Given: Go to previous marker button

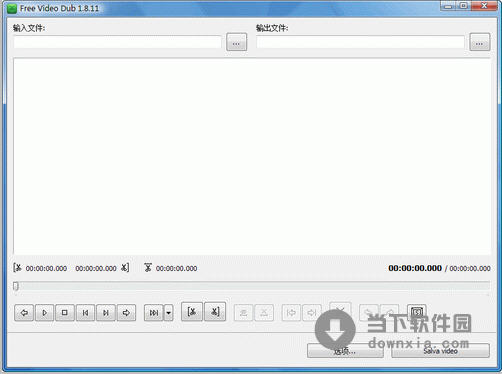Looking at the screenshot, I should tap(291, 313).
